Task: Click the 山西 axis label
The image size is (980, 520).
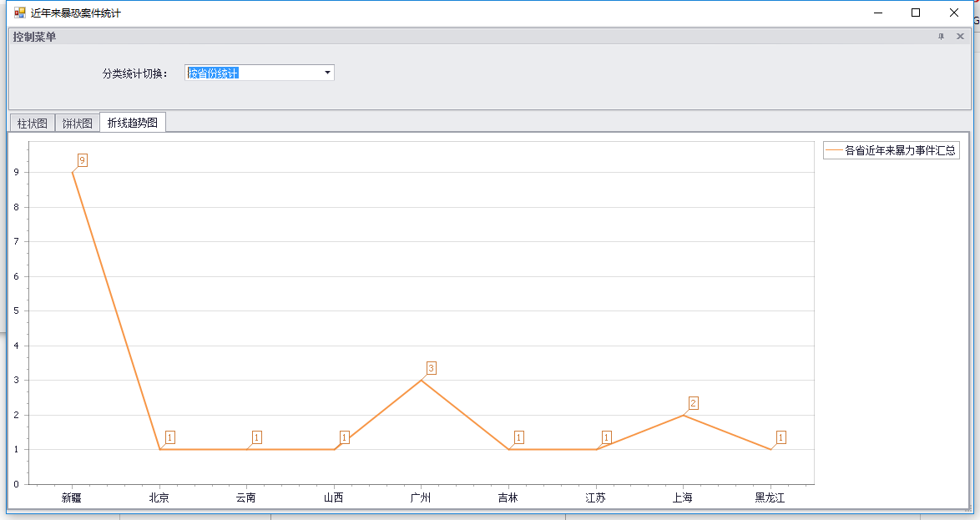Action: (x=334, y=498)
